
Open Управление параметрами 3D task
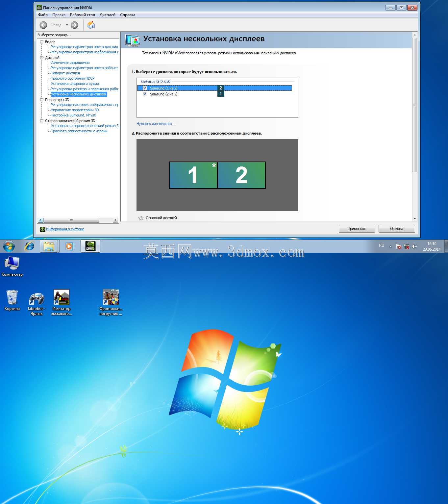(x=75, y=110)
